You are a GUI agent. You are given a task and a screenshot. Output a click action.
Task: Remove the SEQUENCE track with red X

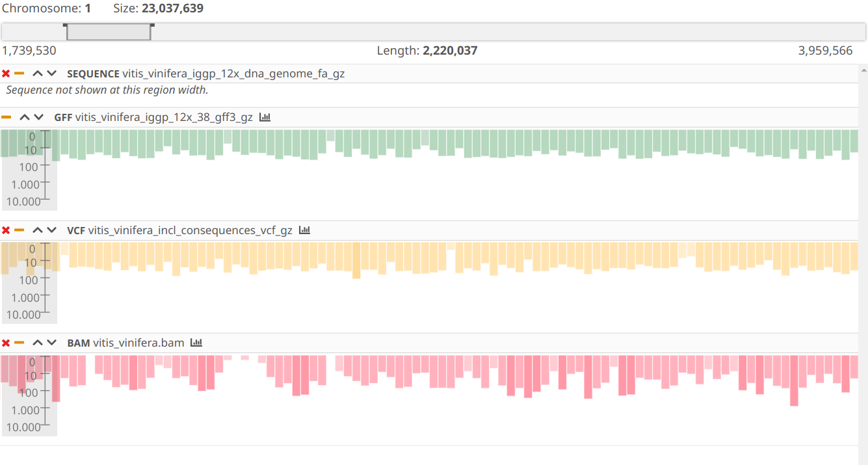[6, 74]
